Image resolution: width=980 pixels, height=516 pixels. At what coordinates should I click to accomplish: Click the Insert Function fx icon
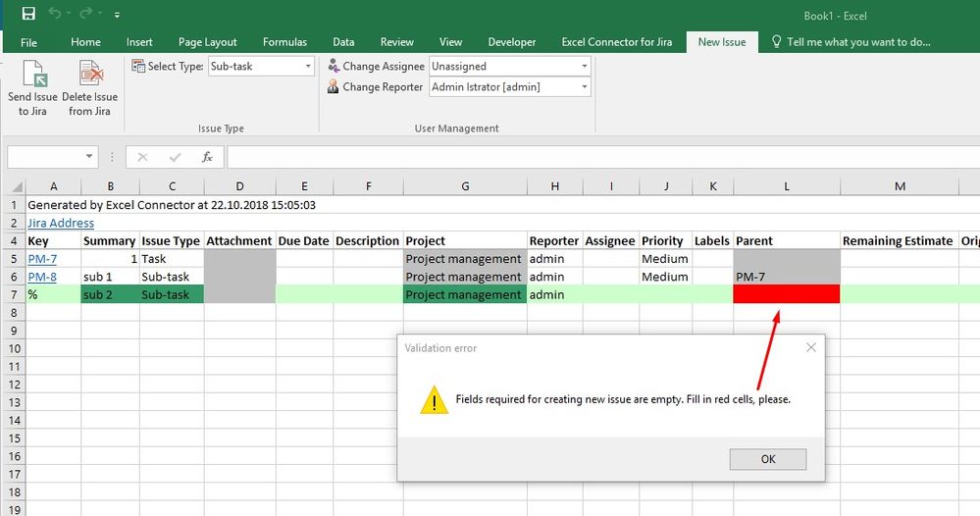point(207,157)
